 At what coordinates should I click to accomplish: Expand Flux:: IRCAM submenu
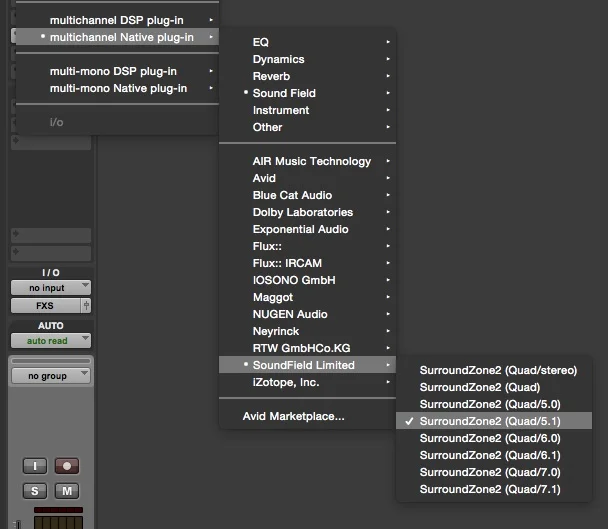[307, 263]
